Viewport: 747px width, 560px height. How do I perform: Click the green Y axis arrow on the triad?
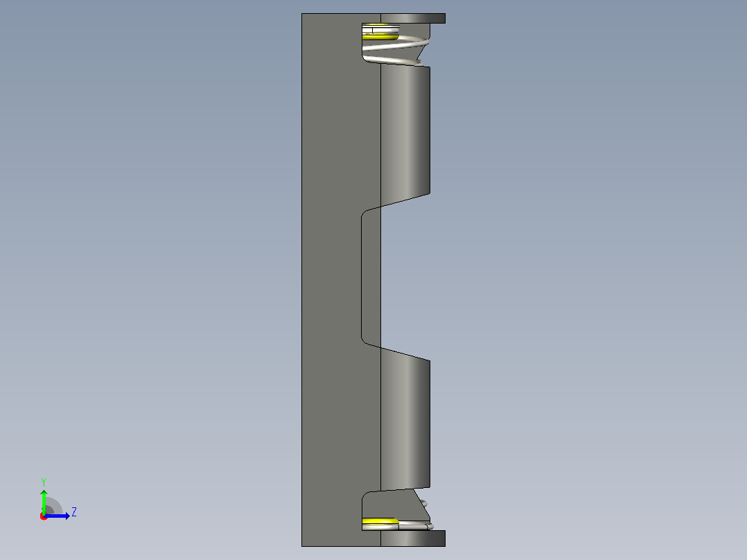coord(44,501)
